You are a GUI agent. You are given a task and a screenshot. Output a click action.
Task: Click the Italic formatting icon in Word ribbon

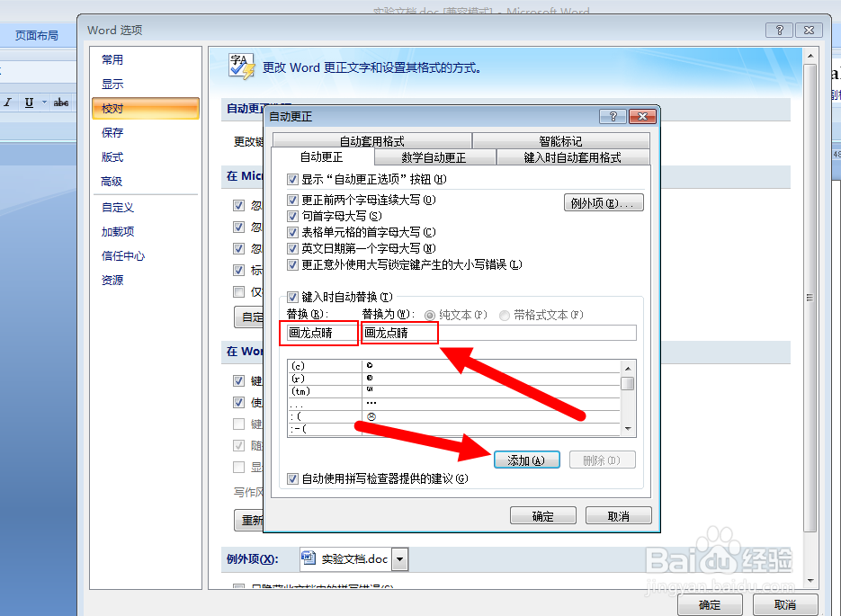[8, 103]
